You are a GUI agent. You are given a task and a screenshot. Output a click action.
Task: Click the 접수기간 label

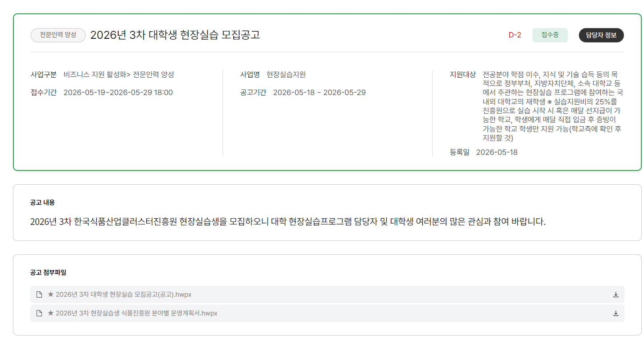44,92
